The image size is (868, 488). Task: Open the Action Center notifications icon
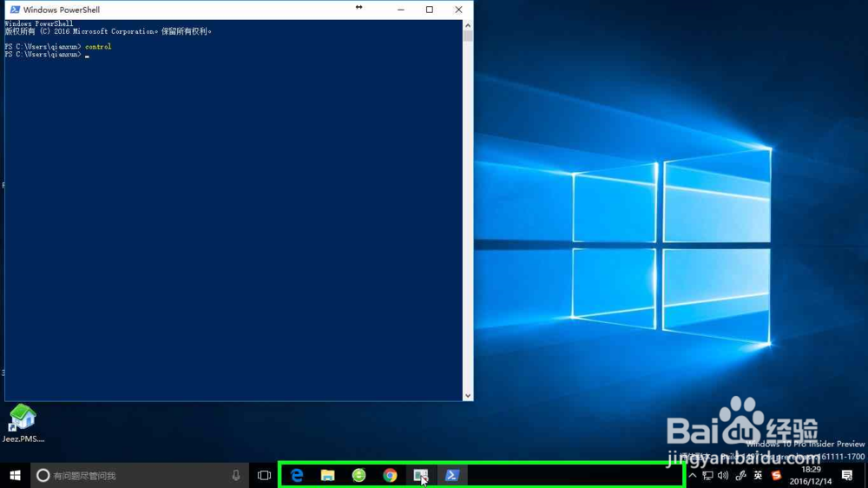[847, 475]
